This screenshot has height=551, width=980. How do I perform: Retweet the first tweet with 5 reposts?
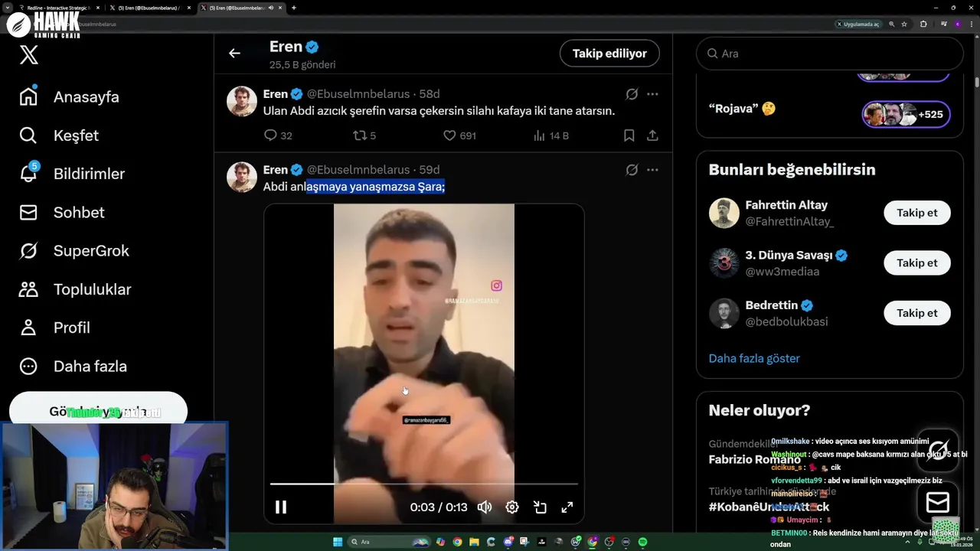click(x=364, y=135)
